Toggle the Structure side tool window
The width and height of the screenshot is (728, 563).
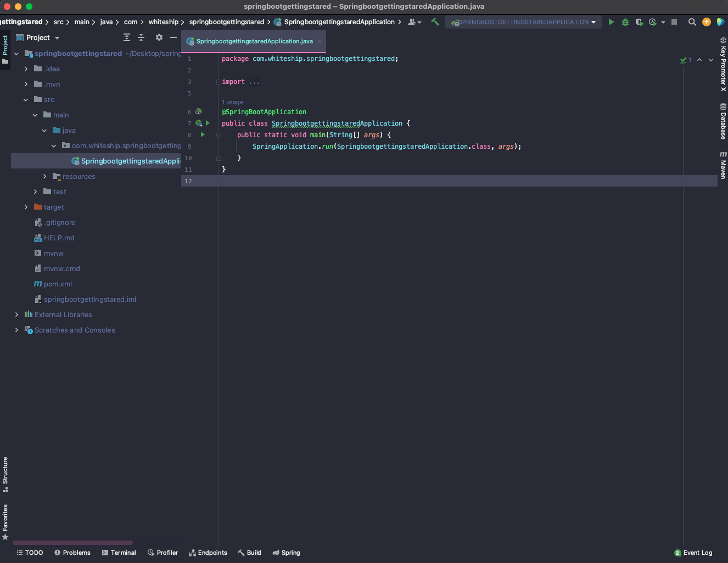coord(5,475)
